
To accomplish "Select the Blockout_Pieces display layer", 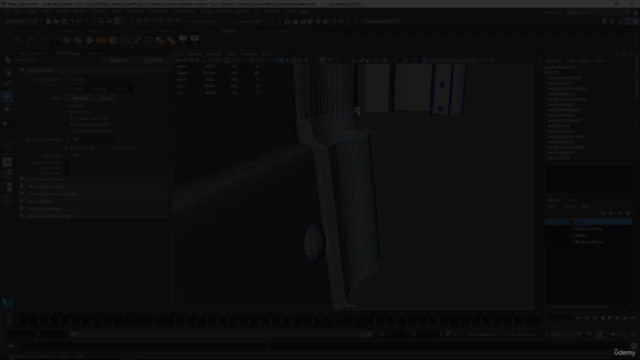I will 589,242.
